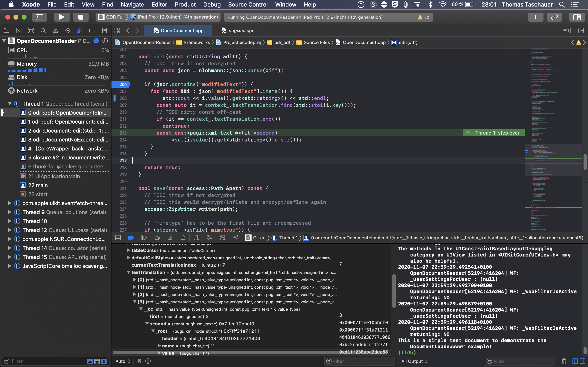
Task: Open the Project navigator folder icon
Action: coord(7,30)
